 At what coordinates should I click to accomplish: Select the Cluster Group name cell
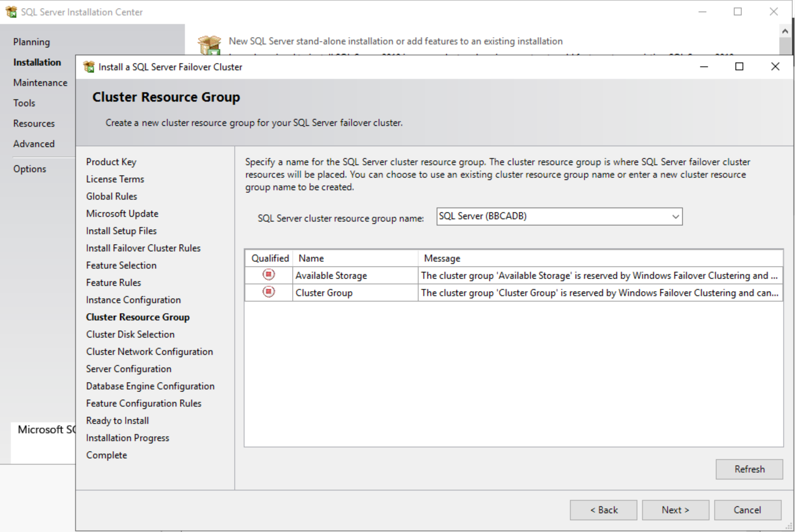tap(355, 293)
